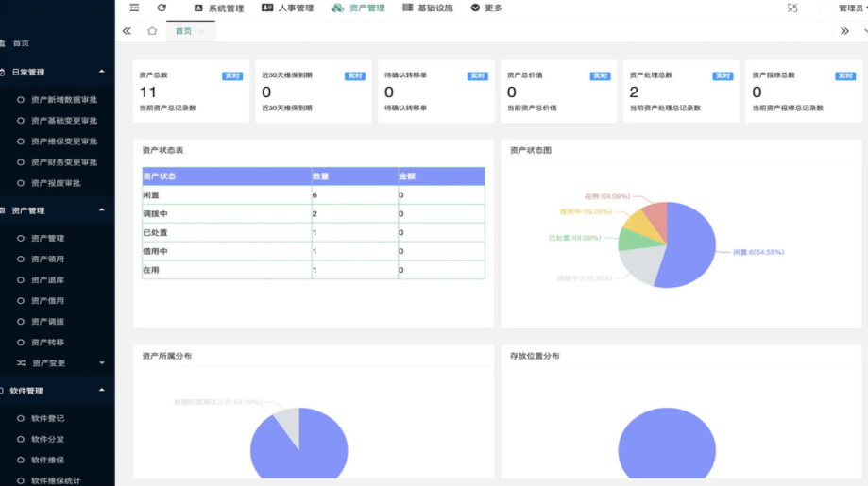Open 资产管理 top menu
This screenshot has height=486, width=868.
pos(358,8)
